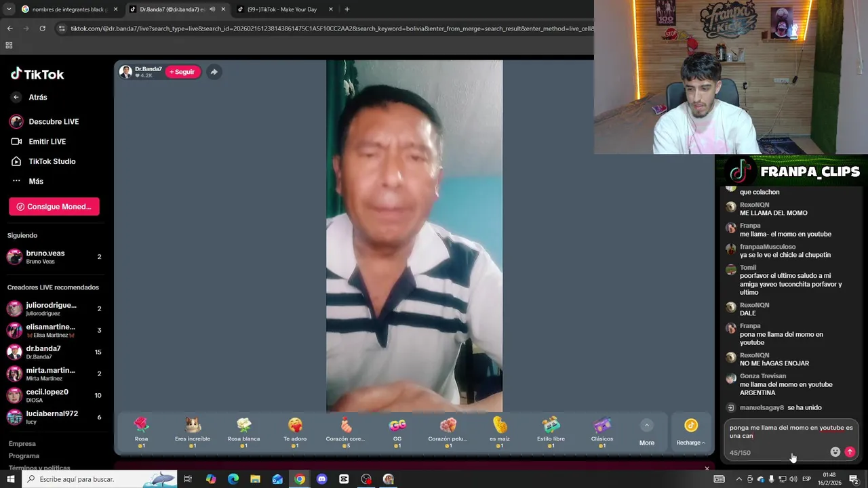Mute audio on Dr.Banda7 tab
868x488 pixels.
click(x=212, y=9)
